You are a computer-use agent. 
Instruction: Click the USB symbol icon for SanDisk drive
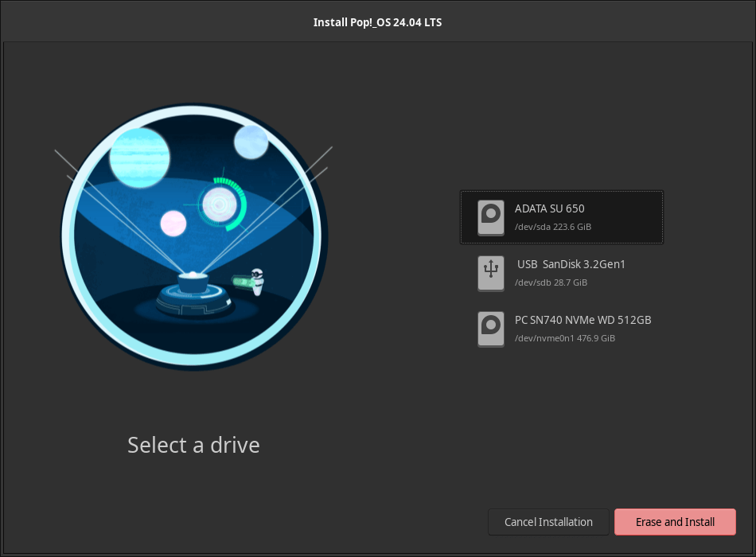coord(491,273)
